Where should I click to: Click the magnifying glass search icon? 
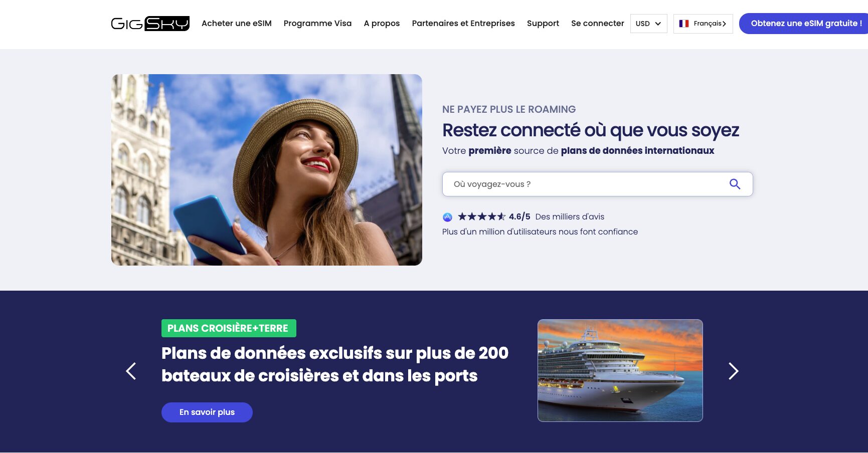[735, 184]
